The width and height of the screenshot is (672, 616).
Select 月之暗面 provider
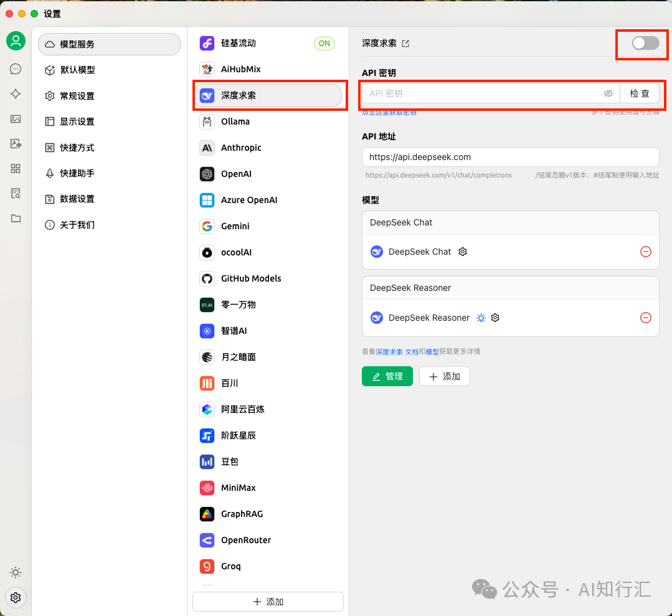[x=268, y=357]
